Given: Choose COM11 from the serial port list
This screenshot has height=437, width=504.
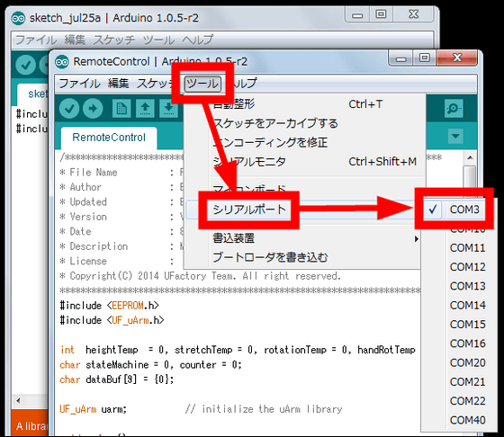Looking at the screenshot, I should pyautogui.click(x=467, y=248).
